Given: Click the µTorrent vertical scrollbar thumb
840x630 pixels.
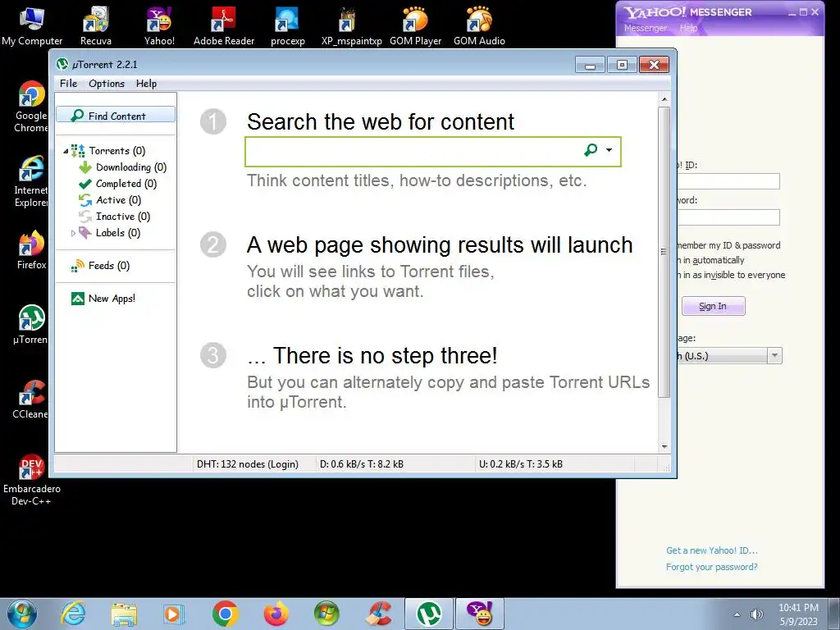Looking at the screenshot, I should tap(664, 252).
